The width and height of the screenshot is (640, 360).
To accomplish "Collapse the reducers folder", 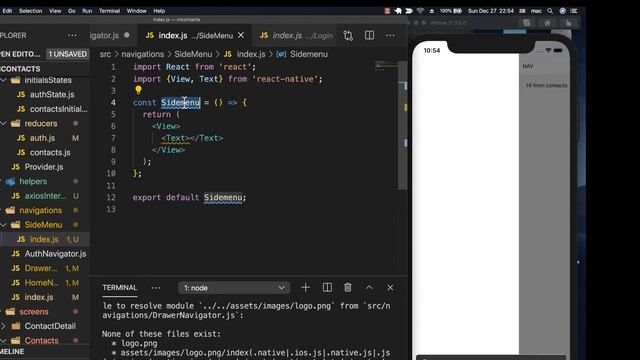I will point(4,123).
